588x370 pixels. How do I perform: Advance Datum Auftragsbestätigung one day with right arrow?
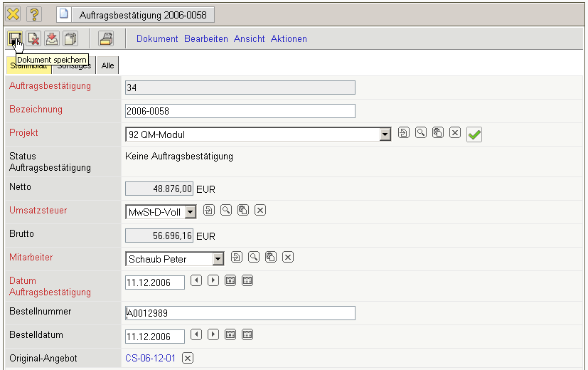(x=213, y=280)
